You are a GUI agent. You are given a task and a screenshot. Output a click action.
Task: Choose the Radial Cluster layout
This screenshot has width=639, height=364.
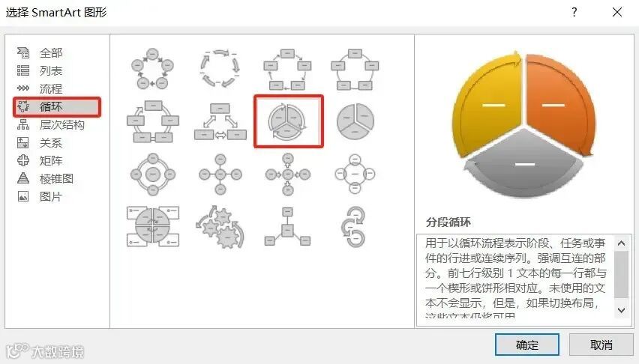click(287, 226)
